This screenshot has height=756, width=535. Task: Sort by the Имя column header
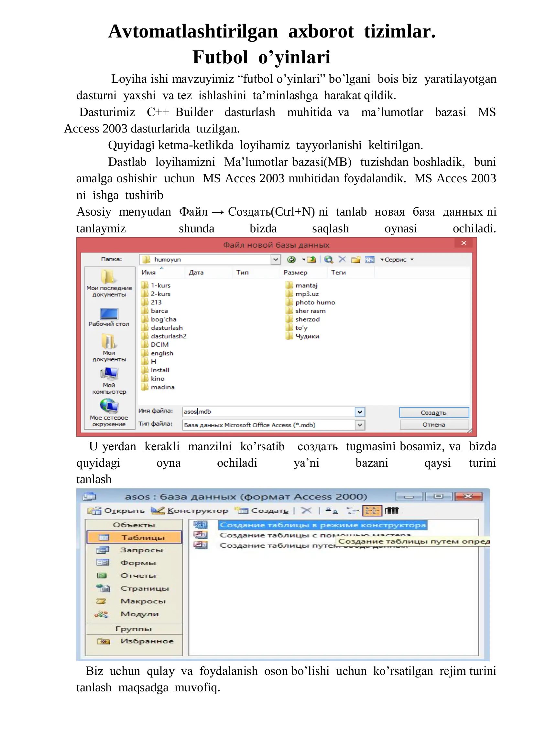tap(161, 272)
